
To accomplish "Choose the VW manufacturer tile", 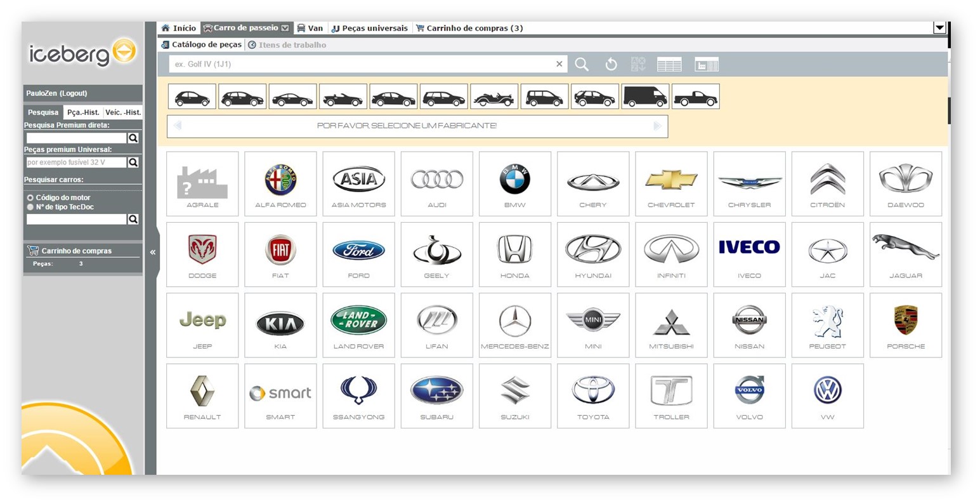I will (827, 395).
